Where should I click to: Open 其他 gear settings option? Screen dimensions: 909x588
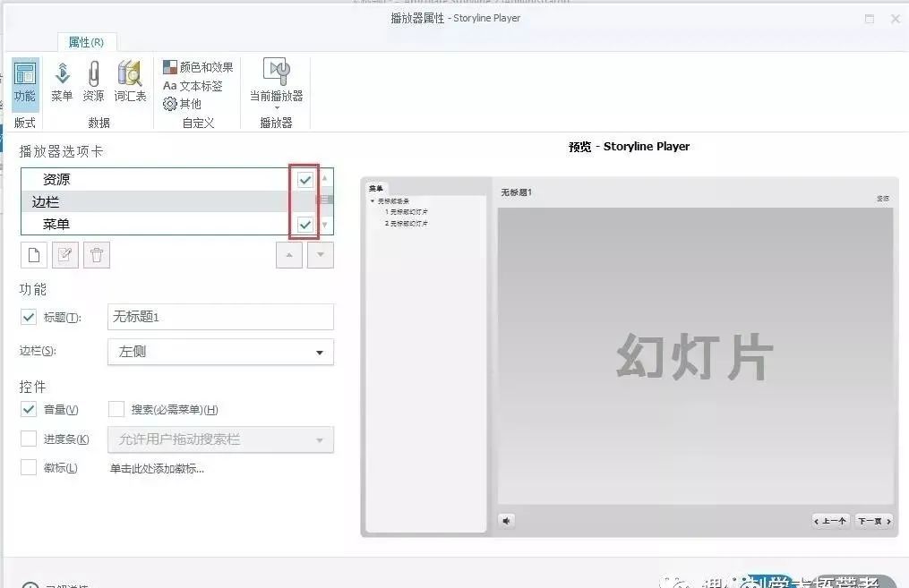182,104
